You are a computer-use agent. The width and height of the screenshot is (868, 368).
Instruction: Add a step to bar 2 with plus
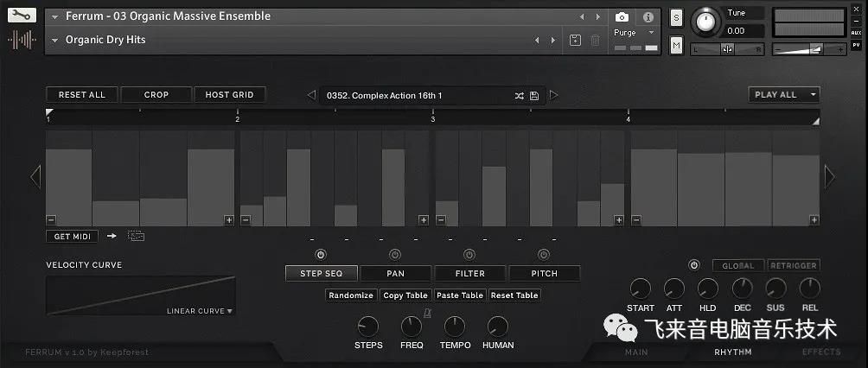424,220
